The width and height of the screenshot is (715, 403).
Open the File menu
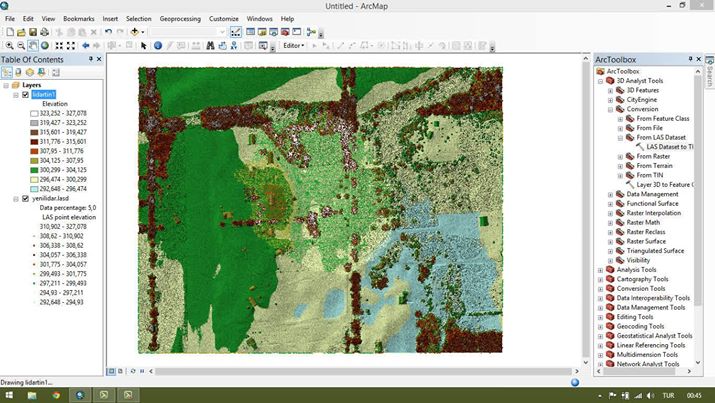[x=10, y=19]
